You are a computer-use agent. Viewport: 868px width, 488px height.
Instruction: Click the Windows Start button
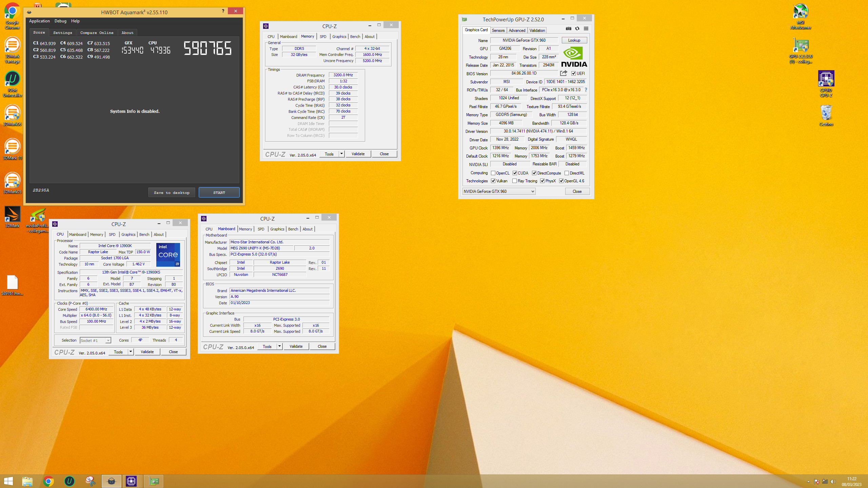coord(8,481)
